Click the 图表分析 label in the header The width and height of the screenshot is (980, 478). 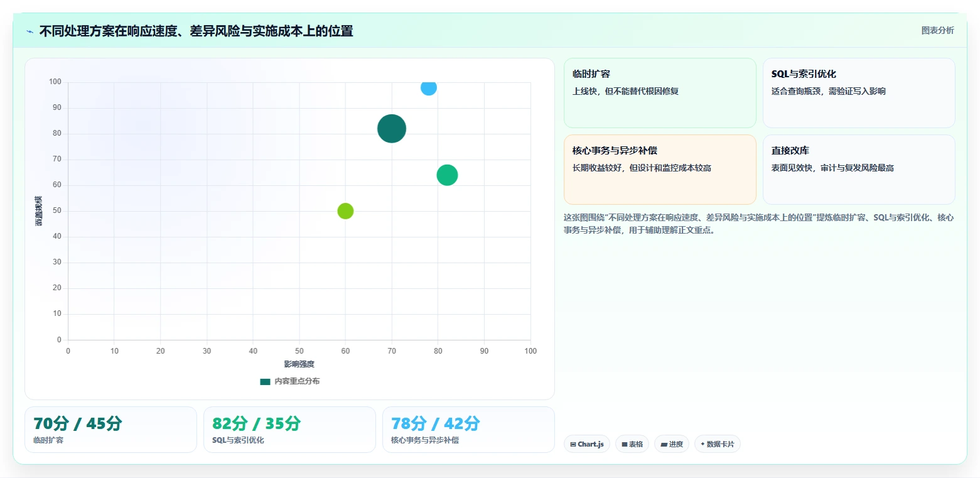(x=937, y=30)
